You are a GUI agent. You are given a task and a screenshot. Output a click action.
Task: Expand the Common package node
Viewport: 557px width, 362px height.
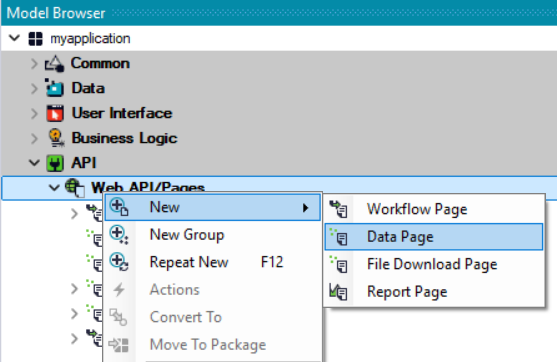pyautogui.click(x=34, y=64)
